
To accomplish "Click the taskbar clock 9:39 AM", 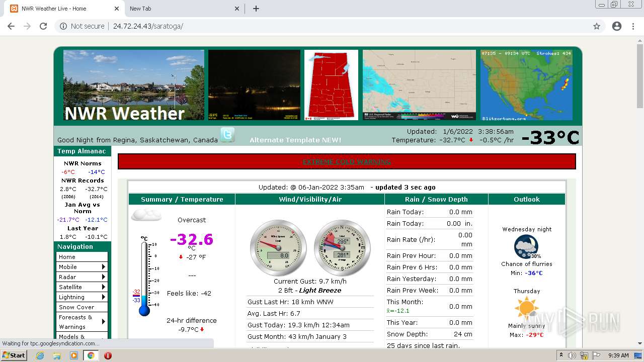I will tap(618, 355).
